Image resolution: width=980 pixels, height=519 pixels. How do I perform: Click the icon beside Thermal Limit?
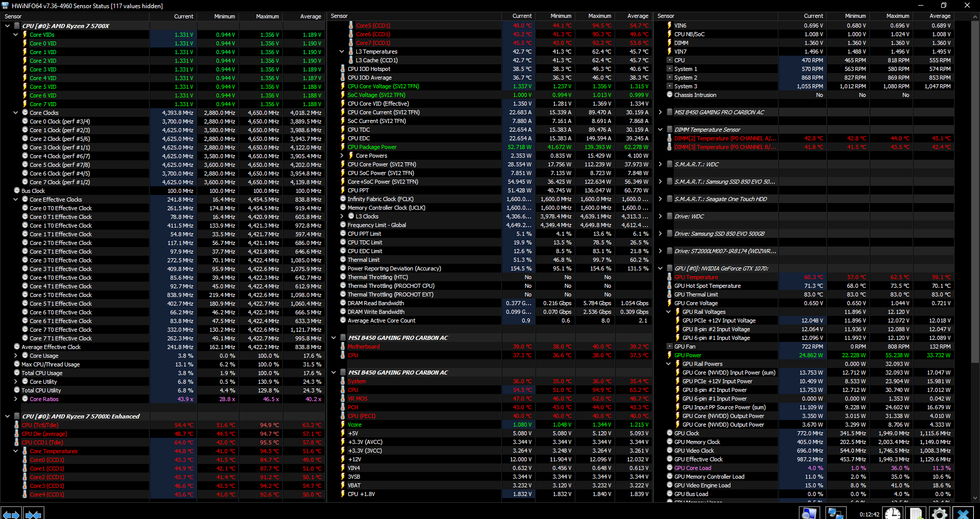343,260
